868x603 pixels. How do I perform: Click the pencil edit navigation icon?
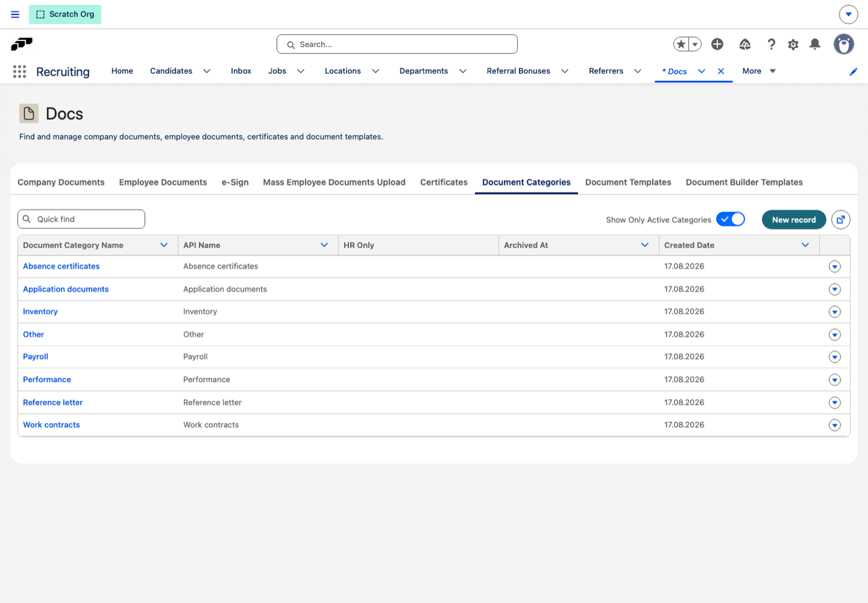coord(854,72)
